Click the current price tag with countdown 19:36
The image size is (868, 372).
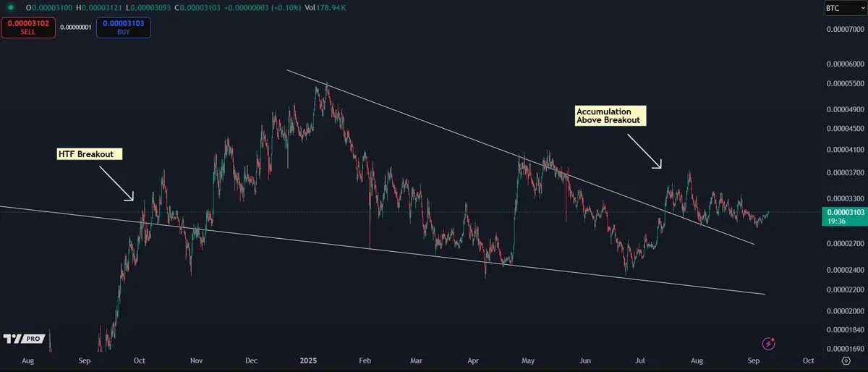click(845, 216)
